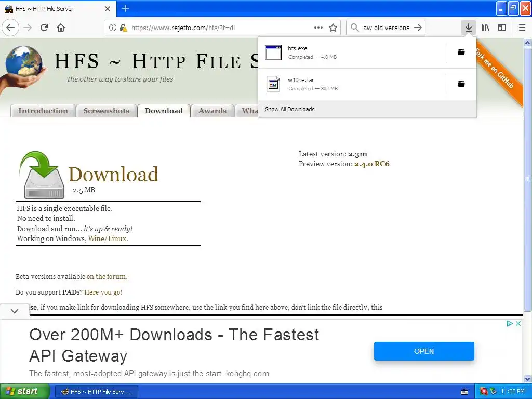This screenshot has height=399, width=532.
Task: Open the 'on the forum' link
Action: coord(107,276)
